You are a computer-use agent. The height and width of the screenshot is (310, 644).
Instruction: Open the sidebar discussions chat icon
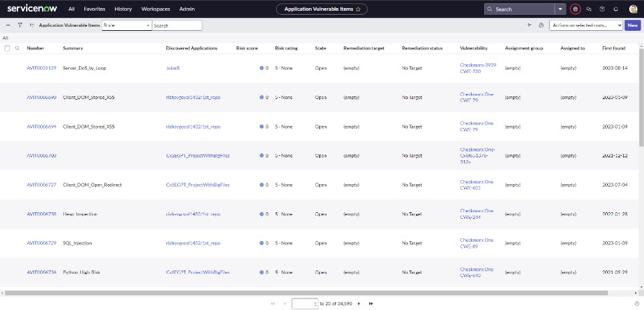click(588, 9)
